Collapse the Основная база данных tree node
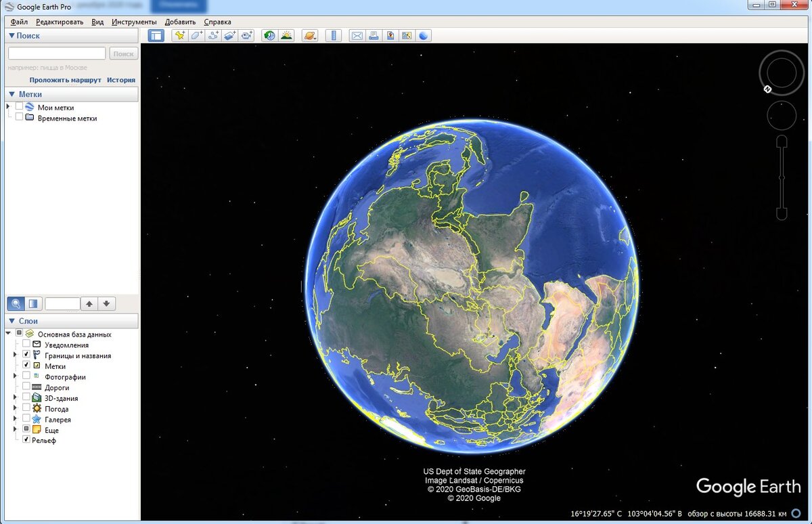812x524 pixels. [8, 333]
